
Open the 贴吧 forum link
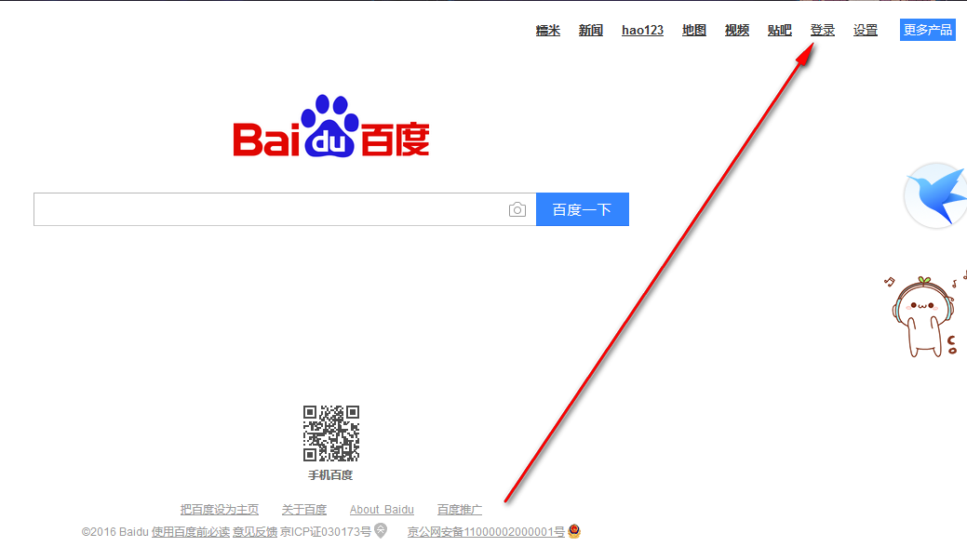tap(780, 30)
